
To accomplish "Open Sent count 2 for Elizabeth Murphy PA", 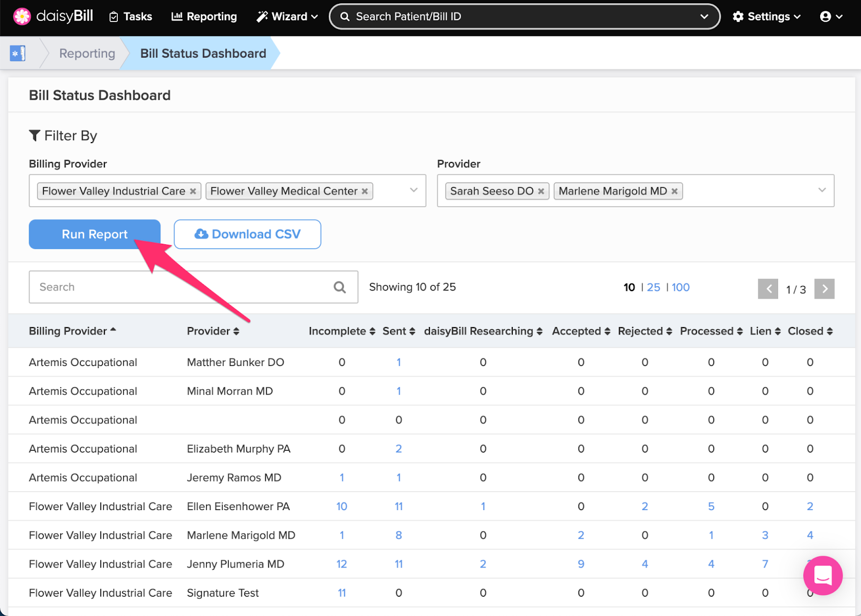I will 399,449.
